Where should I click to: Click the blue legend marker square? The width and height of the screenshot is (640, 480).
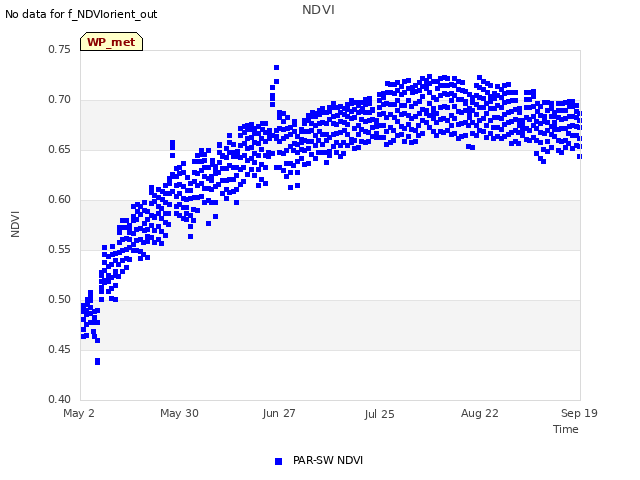(278, 461)
